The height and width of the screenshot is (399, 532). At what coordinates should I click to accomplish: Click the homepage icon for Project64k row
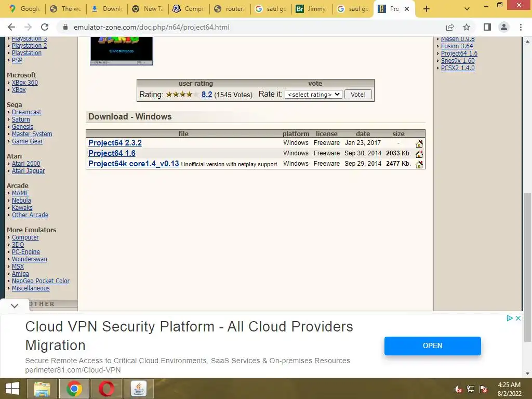tap(419, 165)
